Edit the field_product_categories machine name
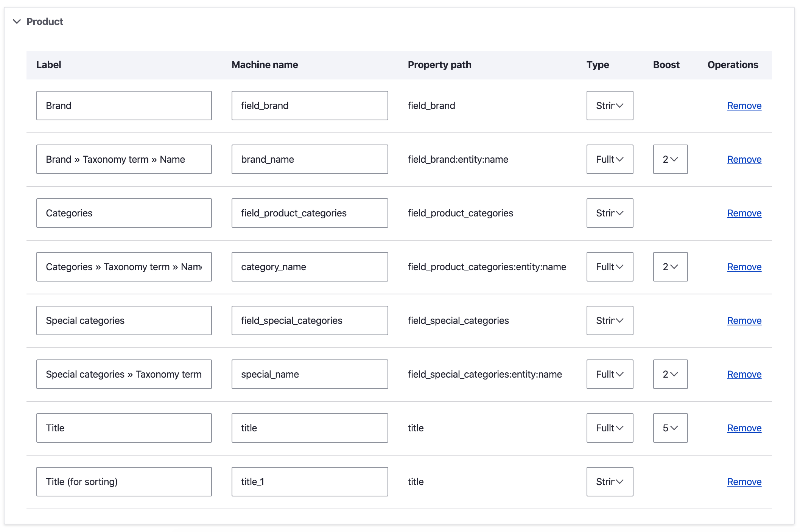The image size is (800, 532). [x=310, y=213]
